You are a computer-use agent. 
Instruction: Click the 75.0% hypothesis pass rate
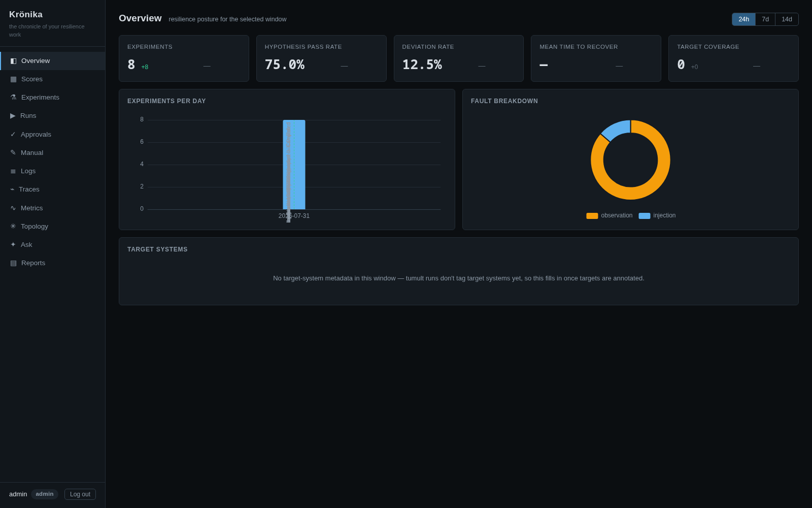[x=285, y=65]
